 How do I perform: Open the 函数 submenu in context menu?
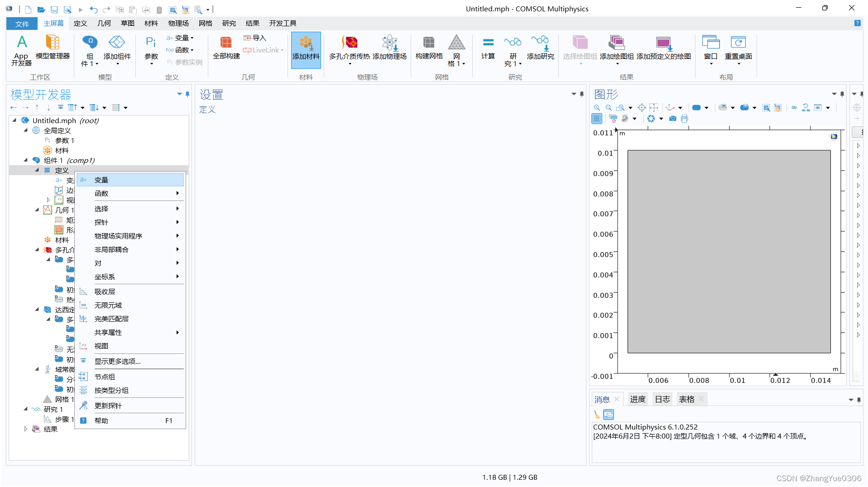tap(130, 193)
